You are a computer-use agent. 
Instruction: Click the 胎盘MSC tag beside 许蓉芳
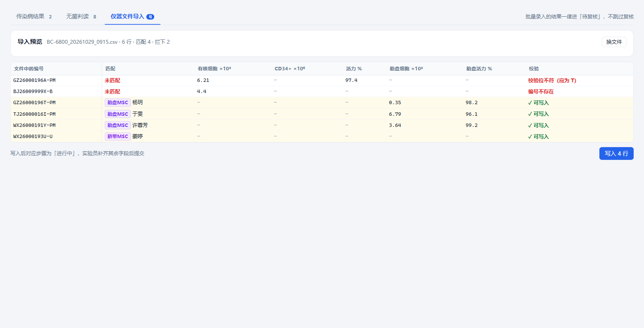point(118,125)
